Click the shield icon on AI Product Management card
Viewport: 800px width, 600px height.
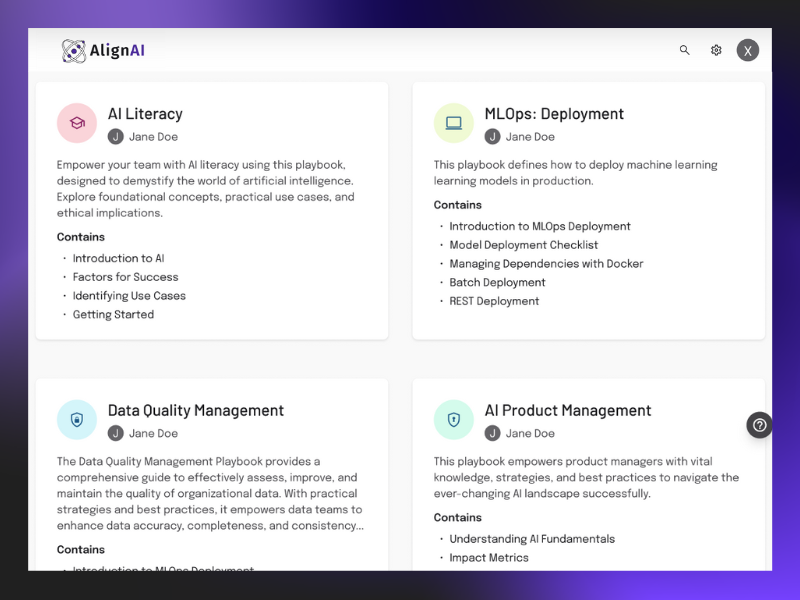click(453, 419)
